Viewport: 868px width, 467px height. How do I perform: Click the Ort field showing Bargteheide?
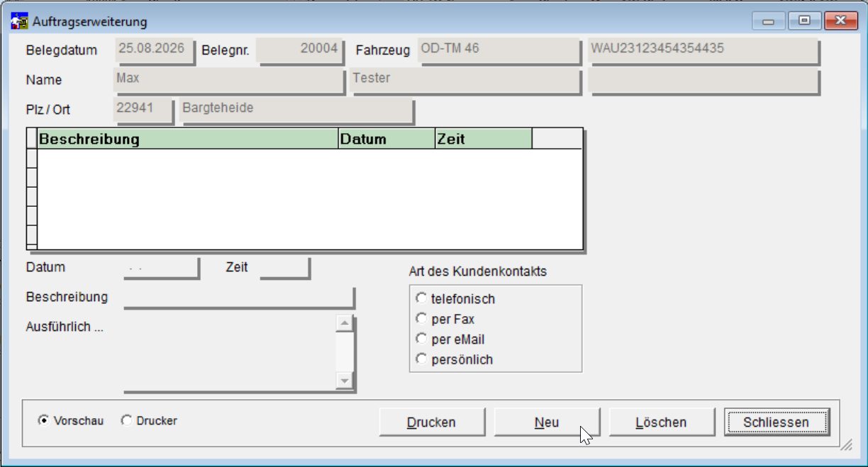tap(297, 111)
